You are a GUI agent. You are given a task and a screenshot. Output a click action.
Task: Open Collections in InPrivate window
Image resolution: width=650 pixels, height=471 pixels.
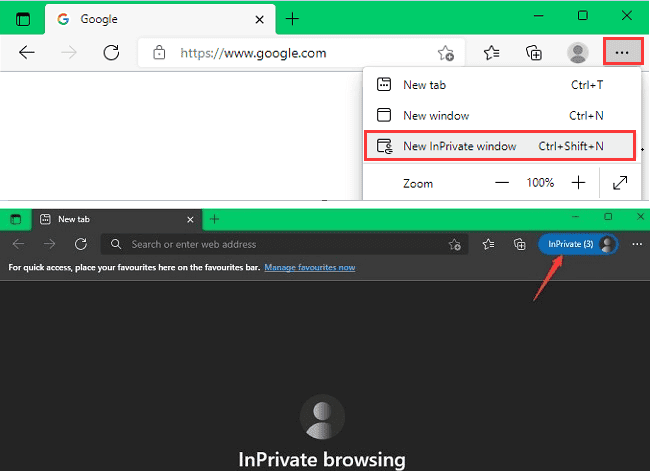click(x=519, y=244)
